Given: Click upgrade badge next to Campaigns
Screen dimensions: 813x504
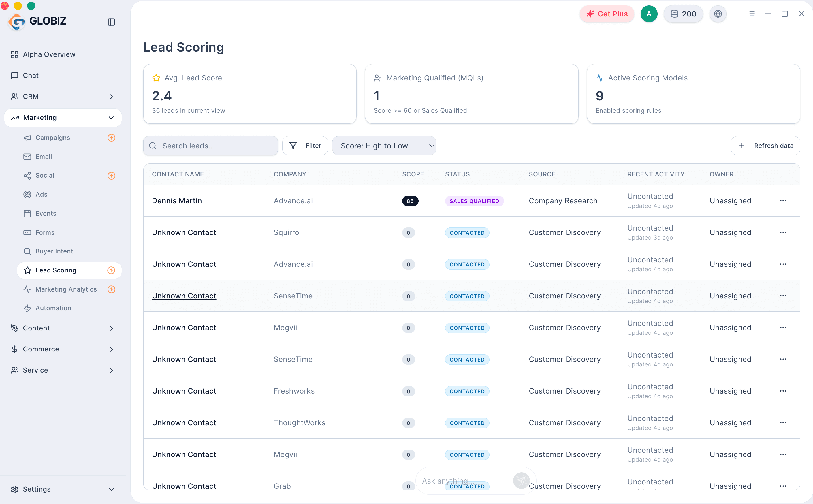Looking at the screenshot, I should [x=111, y=138].
